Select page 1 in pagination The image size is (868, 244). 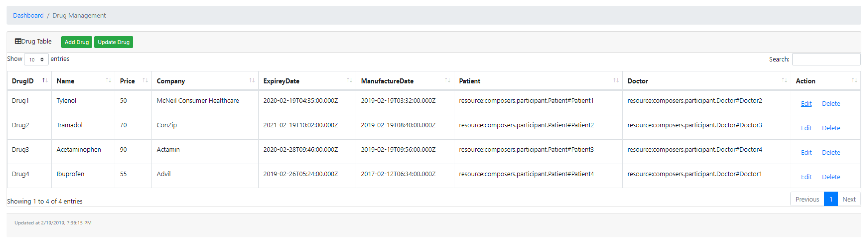point(831,199)
